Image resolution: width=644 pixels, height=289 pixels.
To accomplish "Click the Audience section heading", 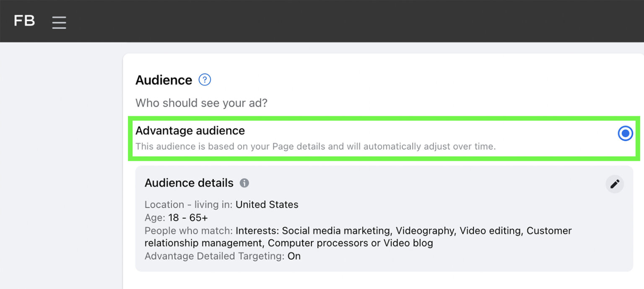I will coord(164,80).
